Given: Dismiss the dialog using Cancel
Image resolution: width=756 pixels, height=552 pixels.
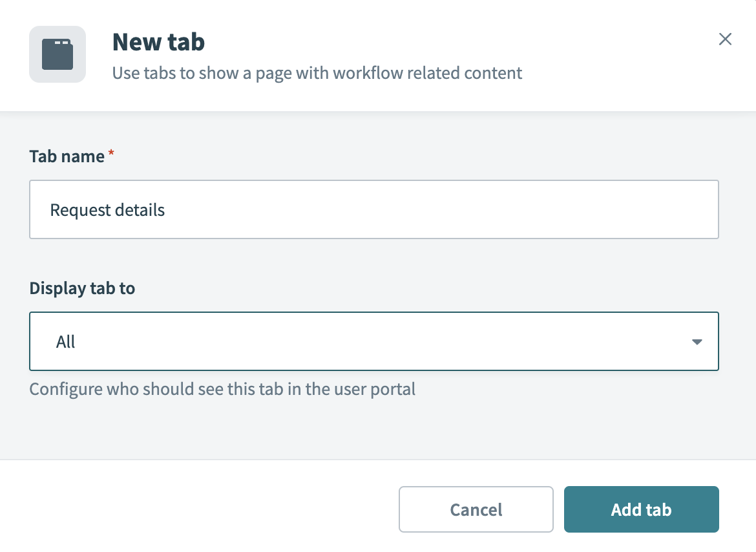Looking at the screenshot, I should tap(476, 509).
